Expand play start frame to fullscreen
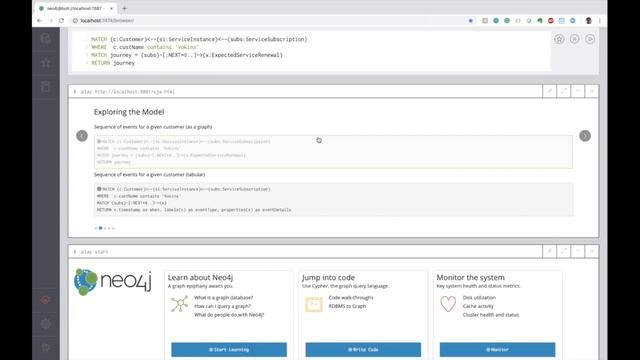The height and width of the screenshot is (360, 640). pyautogui.click(x=564, y=252)
